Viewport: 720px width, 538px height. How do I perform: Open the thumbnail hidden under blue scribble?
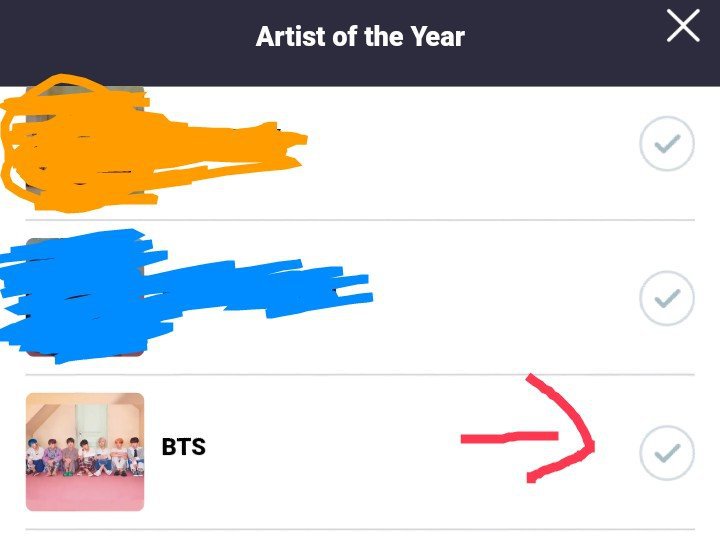(85, 297)
